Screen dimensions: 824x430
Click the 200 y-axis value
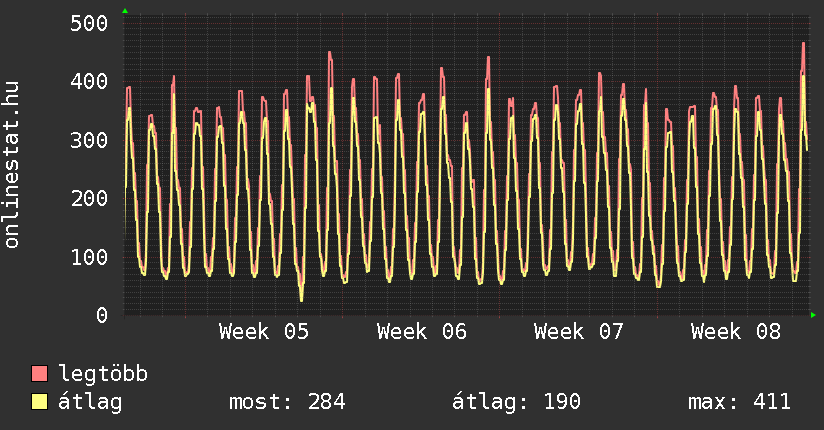[x=89, y=198]
